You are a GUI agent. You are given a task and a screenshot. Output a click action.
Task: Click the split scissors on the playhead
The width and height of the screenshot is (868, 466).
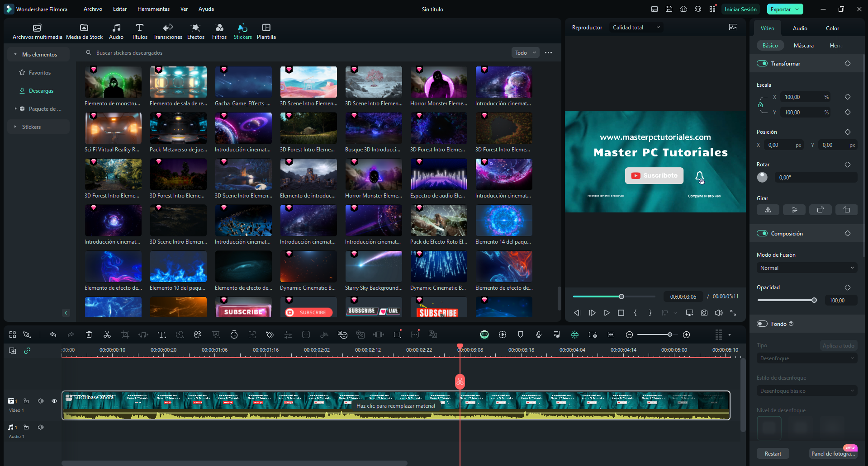click(460, 382)
